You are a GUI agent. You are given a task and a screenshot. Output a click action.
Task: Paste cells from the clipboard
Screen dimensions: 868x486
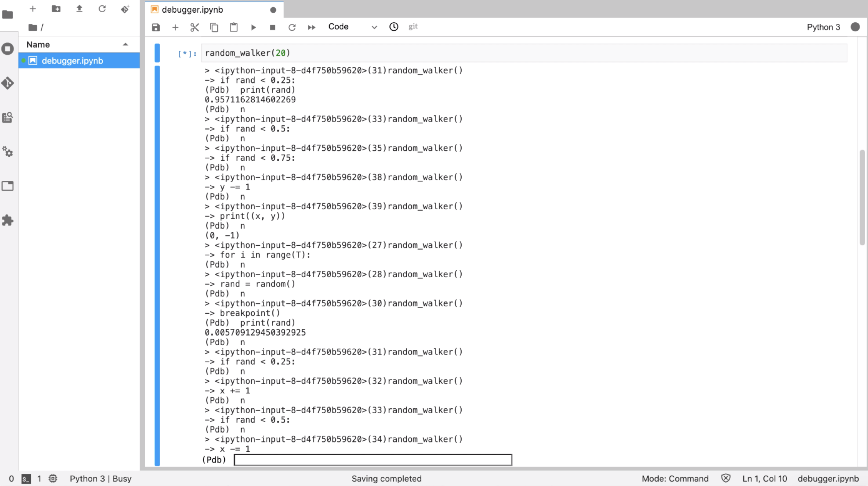point(234,27)
